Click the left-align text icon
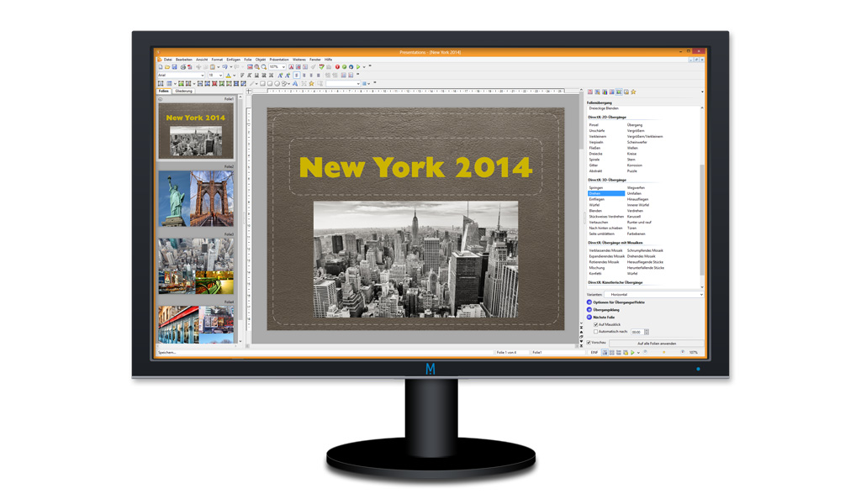Screen dimensions: 861x504 pyautogui.click(x=297, y=75)
